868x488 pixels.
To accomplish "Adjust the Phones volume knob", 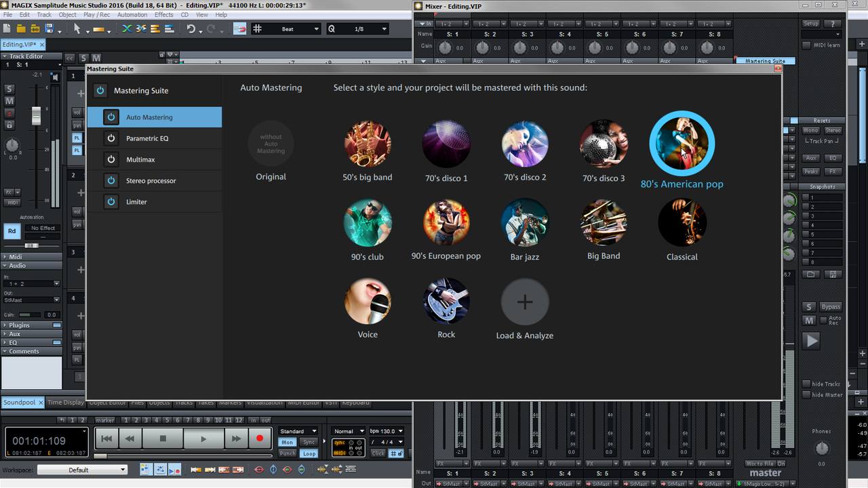I will (821, 448).
